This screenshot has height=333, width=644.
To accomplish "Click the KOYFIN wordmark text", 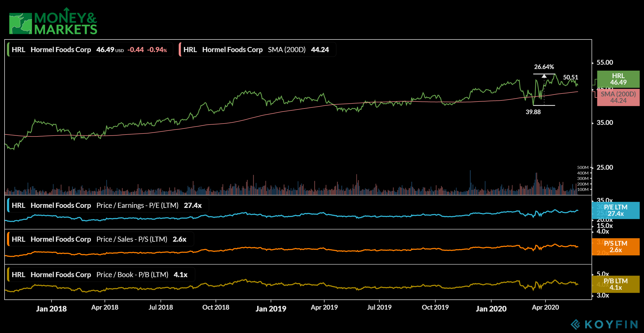I will pyautogui.click(x=611, y=324).
